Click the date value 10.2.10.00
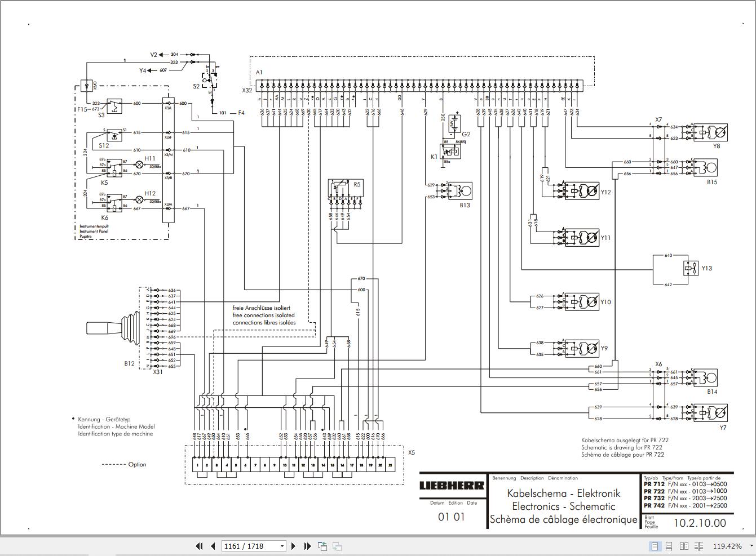 [x=699, y=523]
